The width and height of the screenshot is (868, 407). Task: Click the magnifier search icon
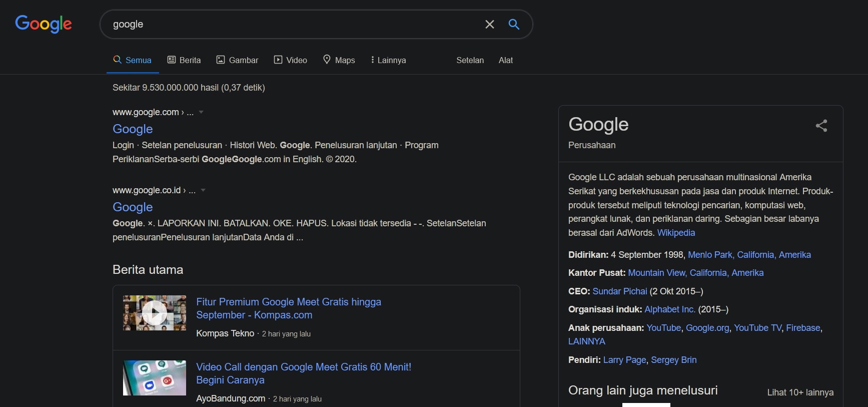[x=514, y=24]
